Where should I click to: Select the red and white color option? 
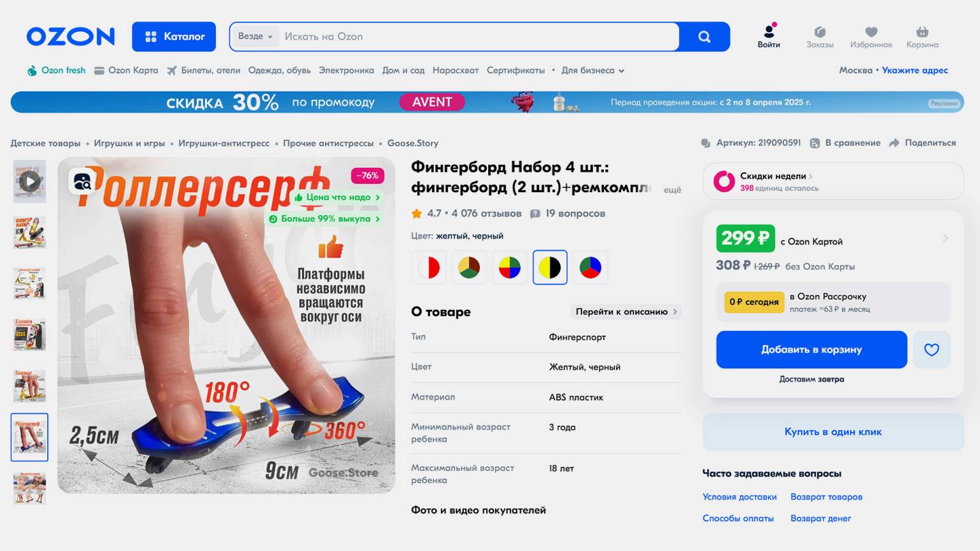[429, 267]
